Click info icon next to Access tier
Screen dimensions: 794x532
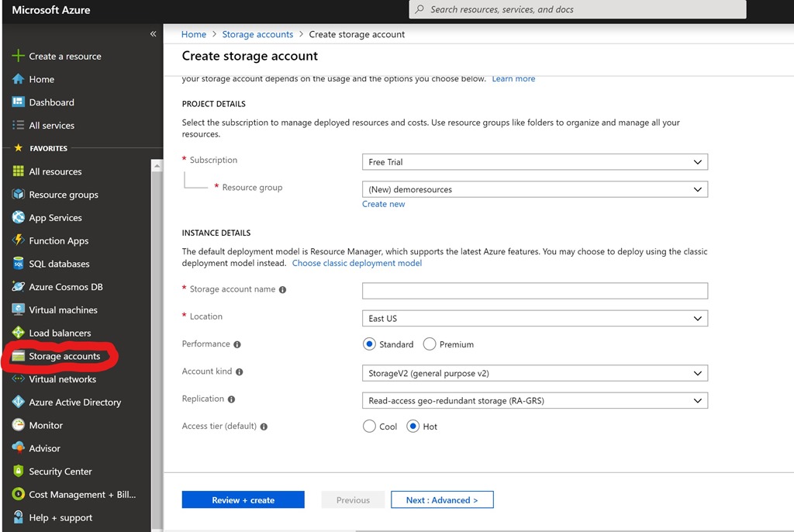(x=264, y=427)
